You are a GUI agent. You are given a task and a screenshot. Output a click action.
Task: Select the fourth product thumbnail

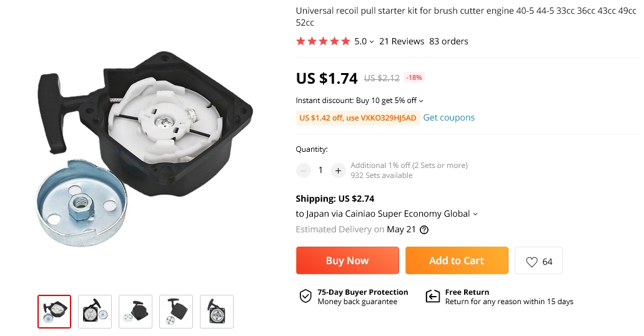coord(176,312)
